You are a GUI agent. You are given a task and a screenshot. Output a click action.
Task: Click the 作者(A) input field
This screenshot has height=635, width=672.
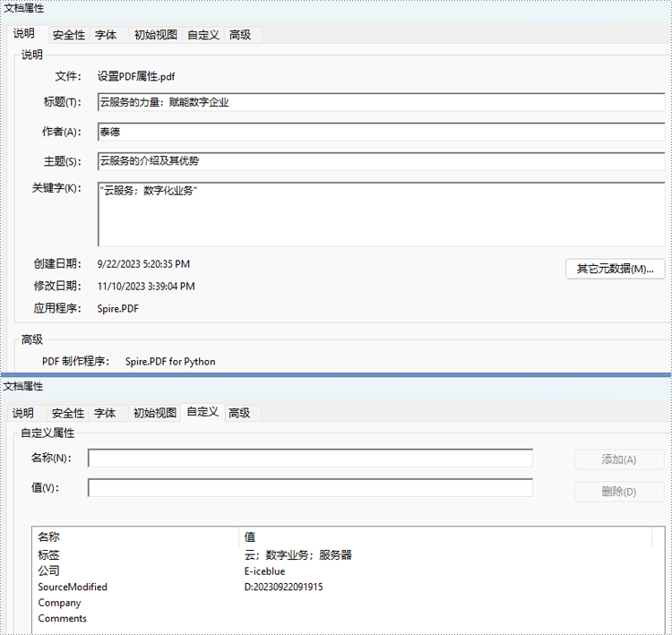click(381, 132)
